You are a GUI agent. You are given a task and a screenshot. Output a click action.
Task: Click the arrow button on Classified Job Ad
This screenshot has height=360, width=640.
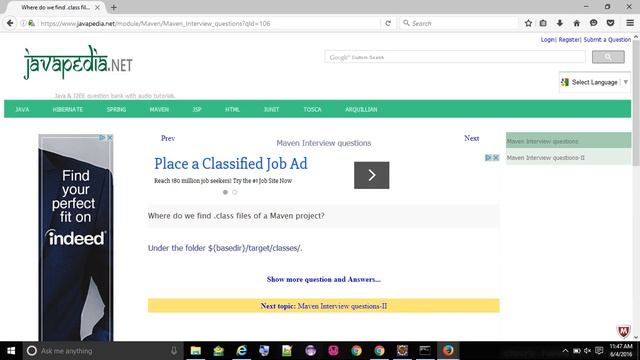[371, 175]
